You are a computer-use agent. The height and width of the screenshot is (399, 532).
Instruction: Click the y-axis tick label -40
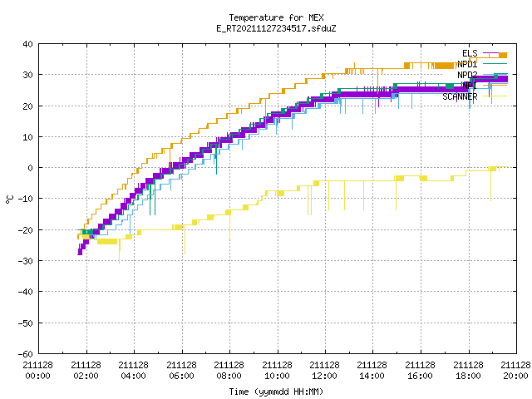(x=26, y=292)
